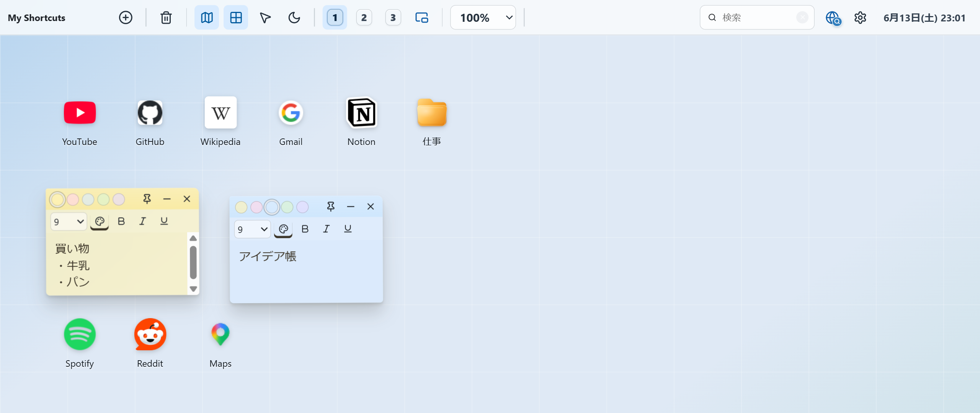This screenshot has height=413, width=980.
Task: Toggle bold on the アイデア帳 note
Action: (x=305, y=229)
